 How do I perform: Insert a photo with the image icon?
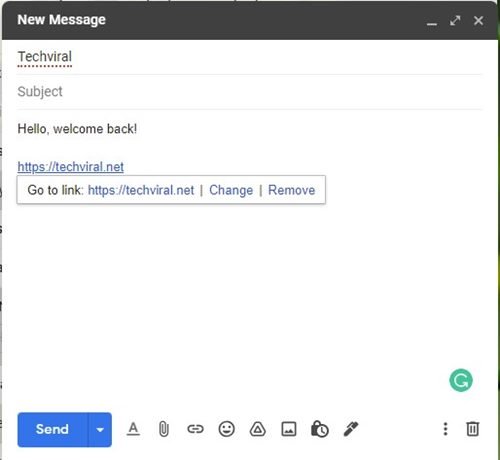[x=289, y=429]
